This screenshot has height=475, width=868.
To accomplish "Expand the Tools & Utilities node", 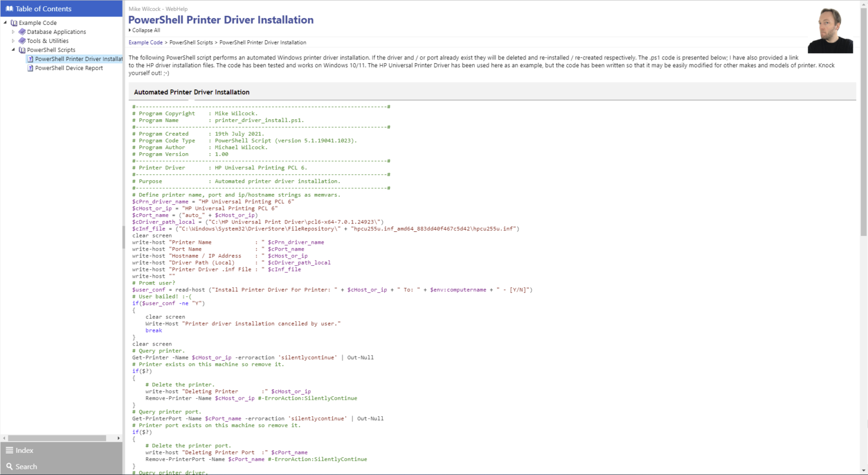I will [x=14, y=41].
